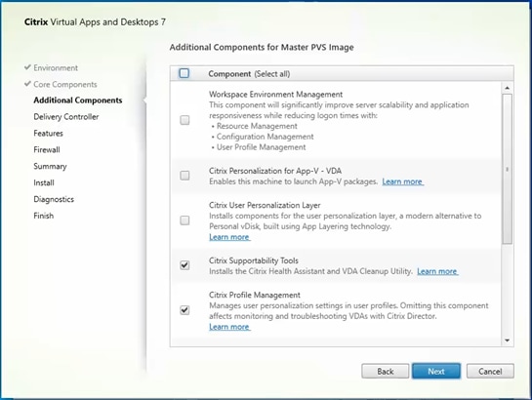Tick the Select all components checkbox
The height and width of the screenshot is (400, 532).
click(184, 73)
